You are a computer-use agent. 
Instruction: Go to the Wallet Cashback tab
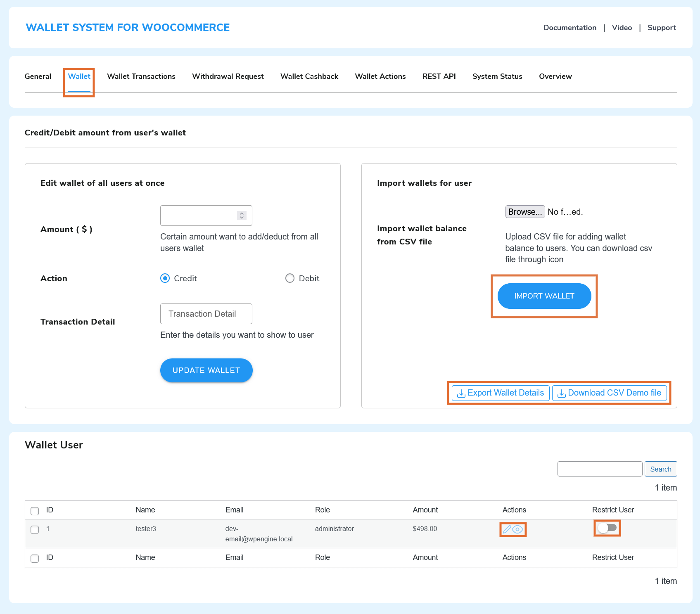[x=309, y=76]
